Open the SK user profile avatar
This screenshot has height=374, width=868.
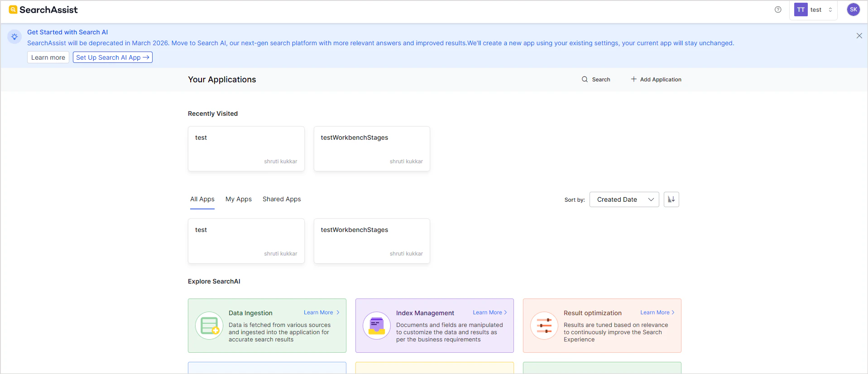point(853,9)
